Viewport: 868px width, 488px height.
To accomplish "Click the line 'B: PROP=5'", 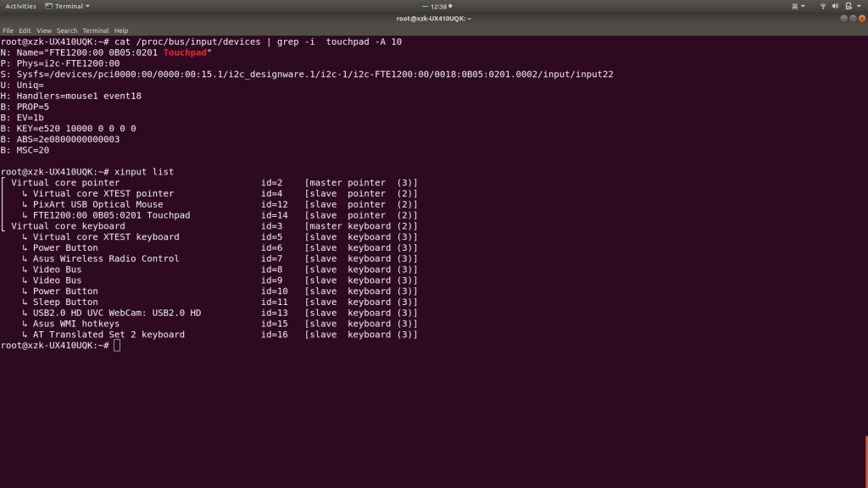I will point(25,107).
